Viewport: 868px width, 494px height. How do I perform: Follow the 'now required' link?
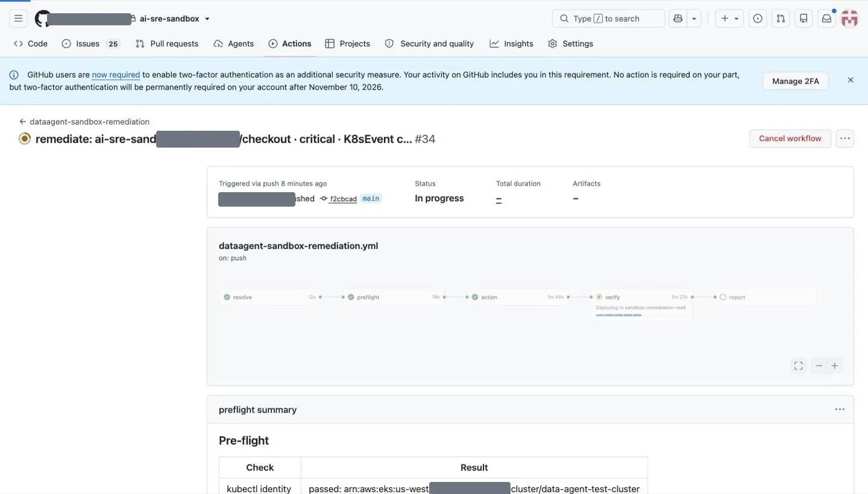(116, 75)
